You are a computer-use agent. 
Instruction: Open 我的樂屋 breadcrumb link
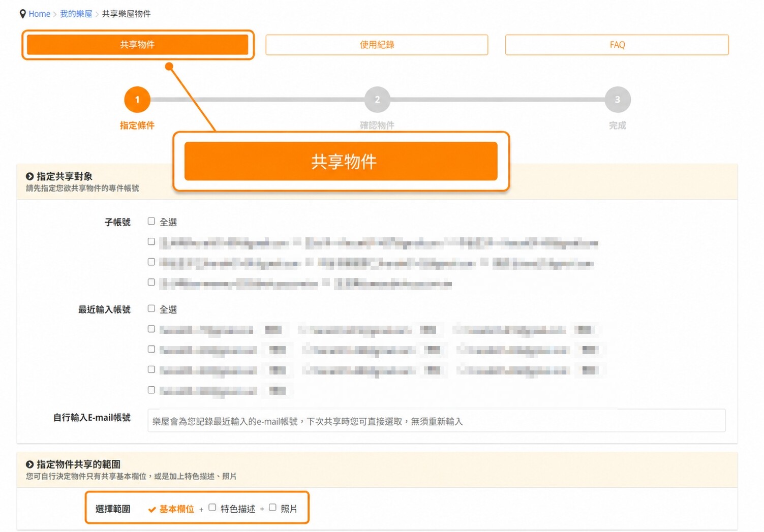point(76,14)
